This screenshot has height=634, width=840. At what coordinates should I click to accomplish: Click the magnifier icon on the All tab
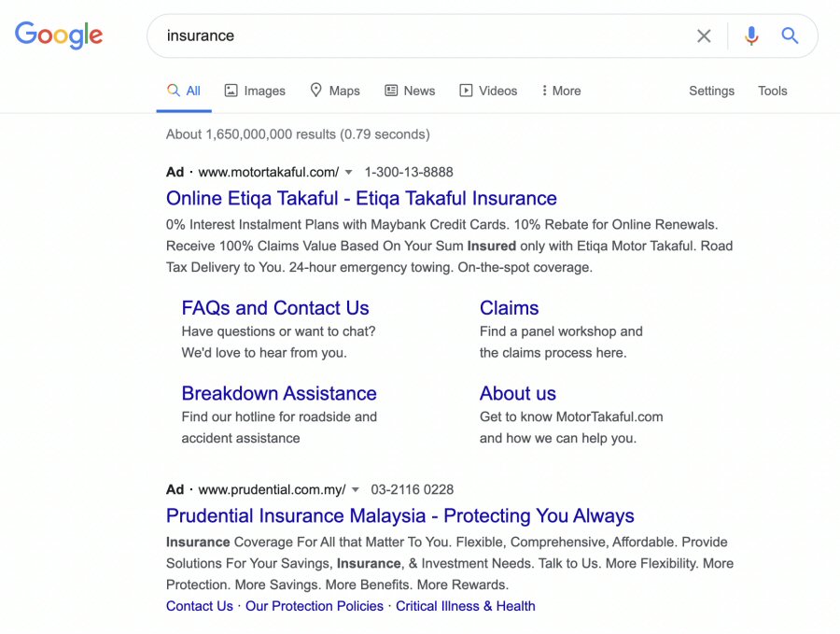pyautogui.click(x=173, y=90)
